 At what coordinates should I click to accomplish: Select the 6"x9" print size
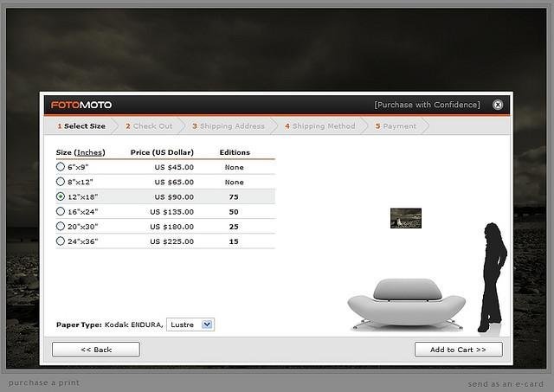61,167
